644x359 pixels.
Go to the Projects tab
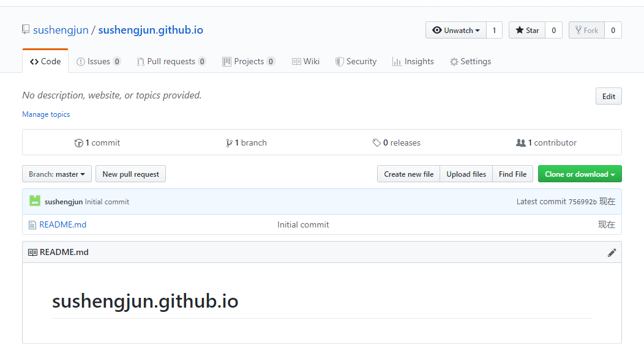pos(249,62)
